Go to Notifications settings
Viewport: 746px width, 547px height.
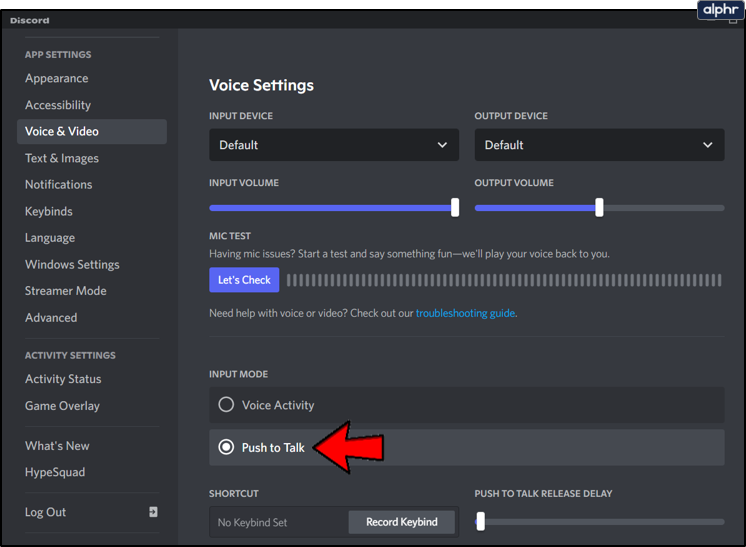pos(59,184)
